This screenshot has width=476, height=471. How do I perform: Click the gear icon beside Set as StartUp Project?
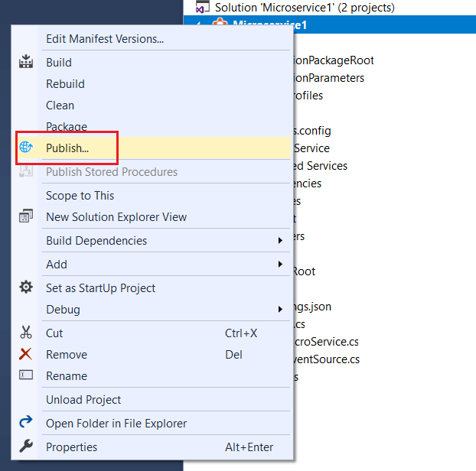point(26,287)
